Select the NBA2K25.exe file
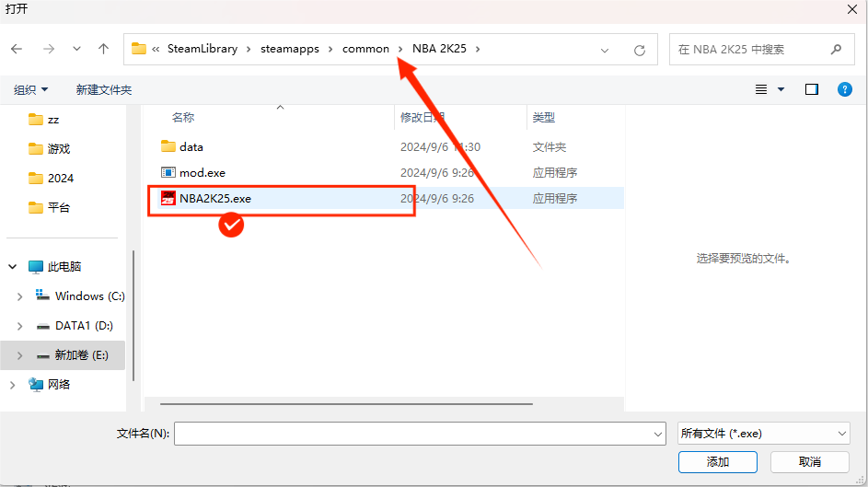This screenshot has height=487, width=868. click(x=215, y=198)
